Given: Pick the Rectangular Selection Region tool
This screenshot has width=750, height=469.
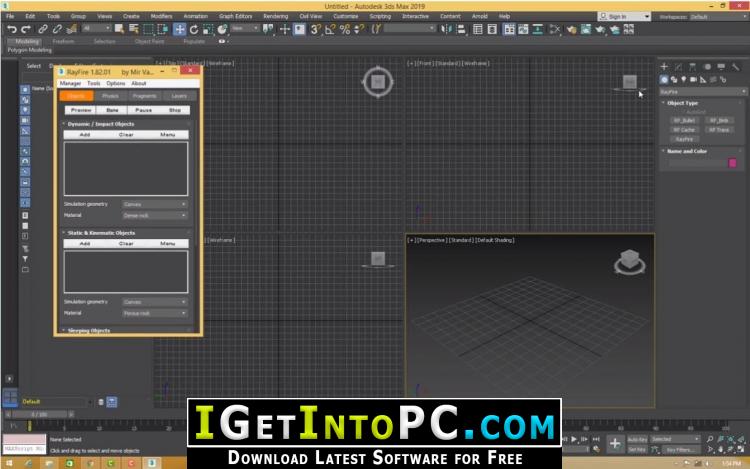Looking at the screenshot, I should pos(149,29).
